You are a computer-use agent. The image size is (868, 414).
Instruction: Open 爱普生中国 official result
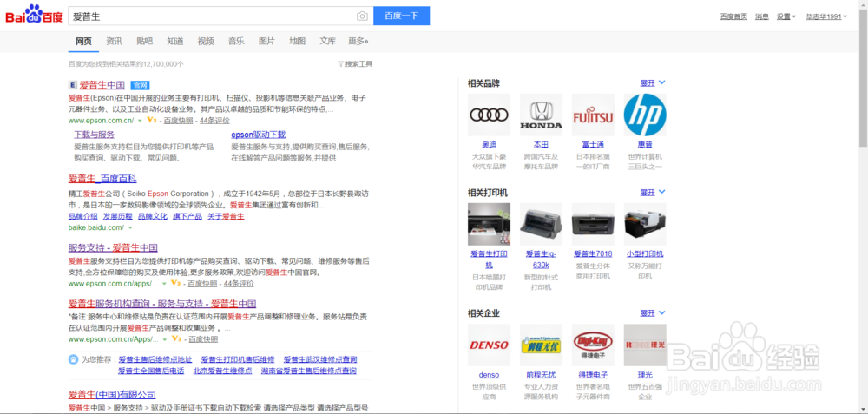tap(102, 85)
